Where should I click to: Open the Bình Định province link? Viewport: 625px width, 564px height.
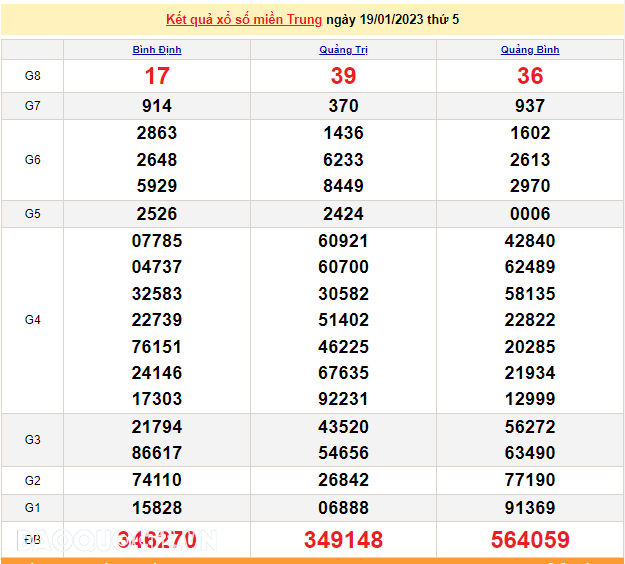click(157, 50)
